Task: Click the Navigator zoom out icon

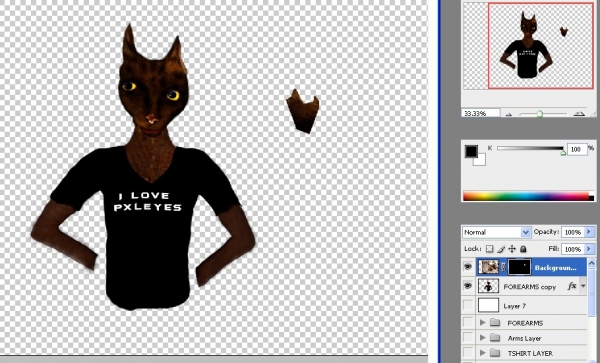Action: 509,114
